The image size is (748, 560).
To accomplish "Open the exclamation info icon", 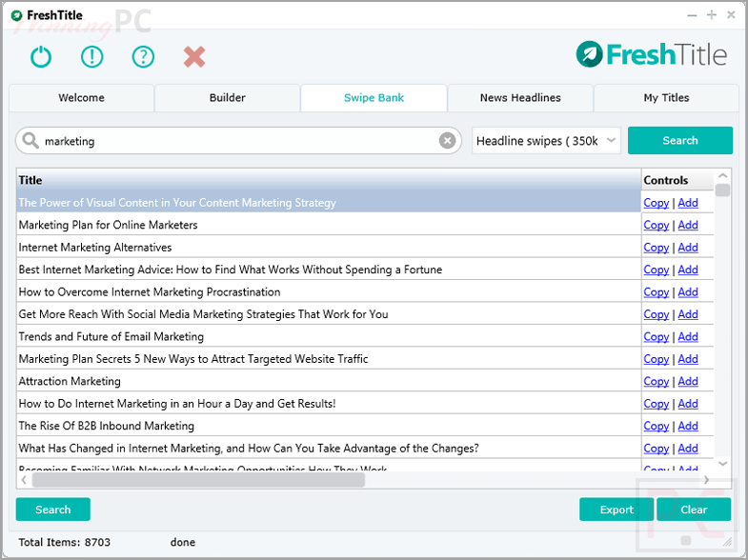I will point(92,57).
